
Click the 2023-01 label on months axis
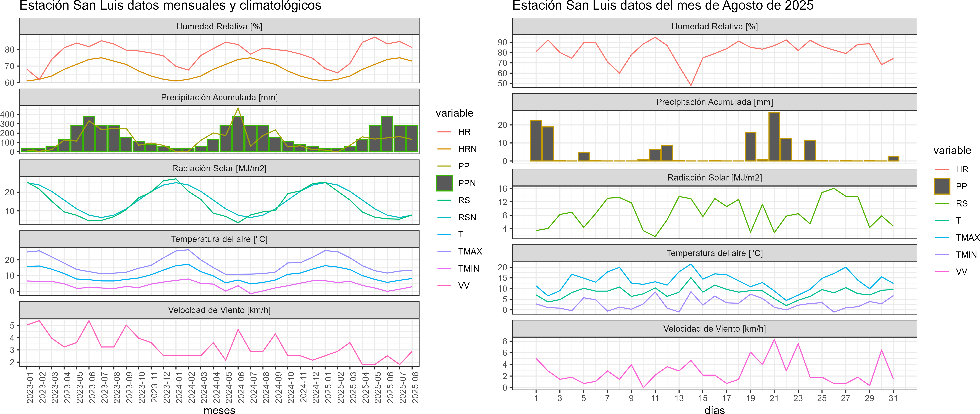point(30,387)
